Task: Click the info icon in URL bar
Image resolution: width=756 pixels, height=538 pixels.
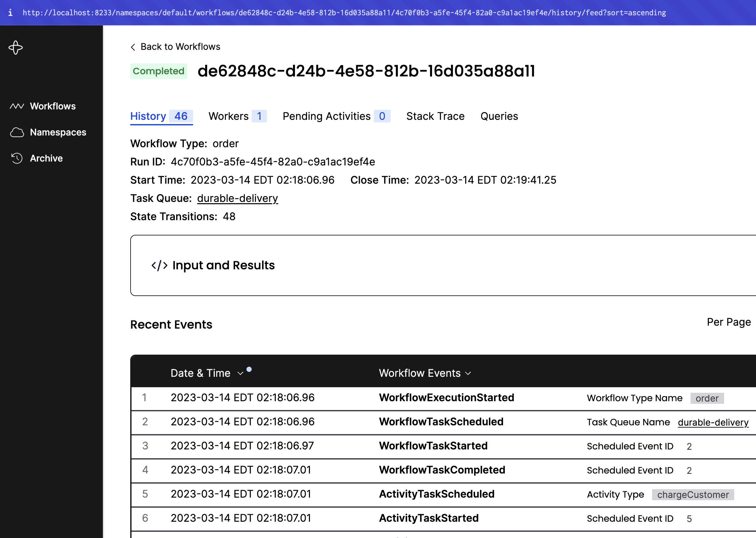Action: pyautogui.click(x=10, y=13)
